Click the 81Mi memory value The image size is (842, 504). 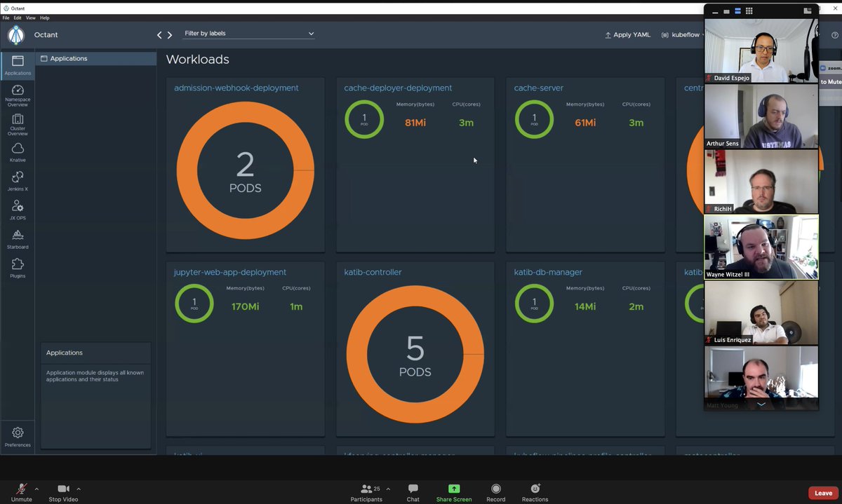[415, 123]
